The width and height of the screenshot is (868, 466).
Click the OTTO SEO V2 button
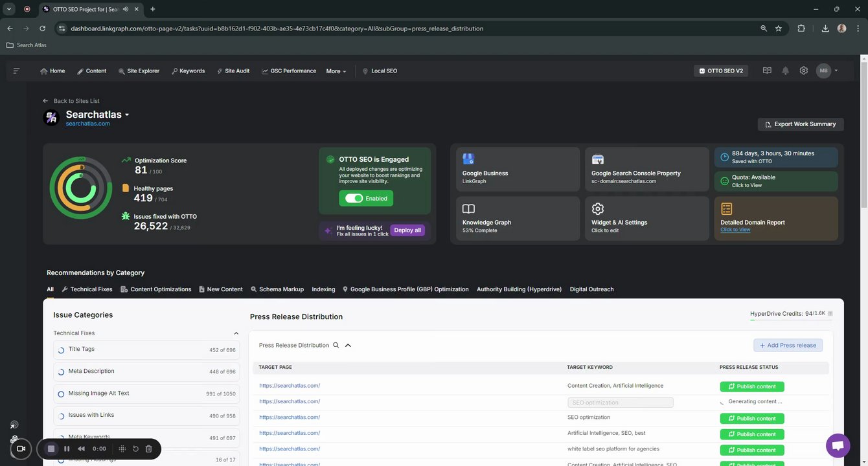[x=721, y=71]
